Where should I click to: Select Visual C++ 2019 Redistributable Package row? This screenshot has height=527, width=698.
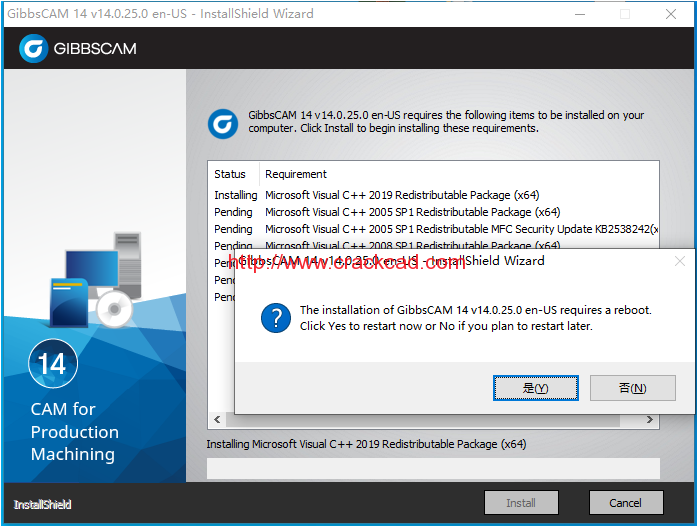434,195
